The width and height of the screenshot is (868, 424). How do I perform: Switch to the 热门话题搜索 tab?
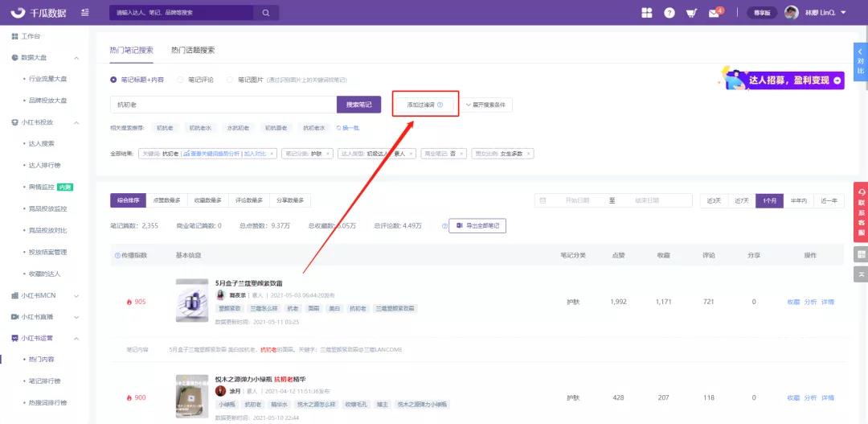[192, 50]
